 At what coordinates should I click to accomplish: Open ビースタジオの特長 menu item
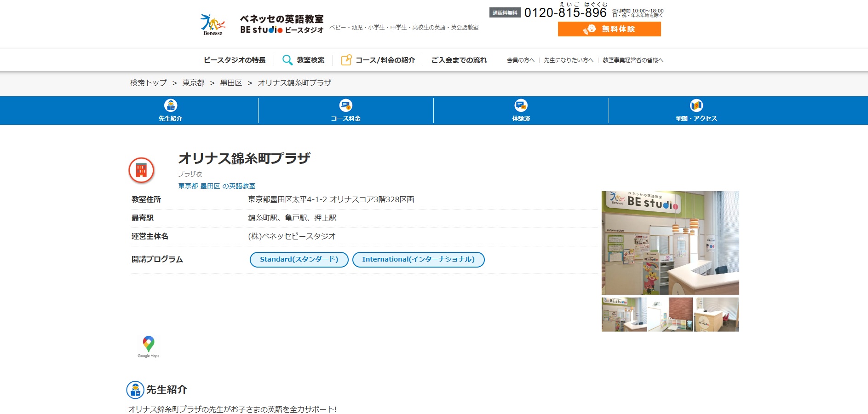pos(235,60)
